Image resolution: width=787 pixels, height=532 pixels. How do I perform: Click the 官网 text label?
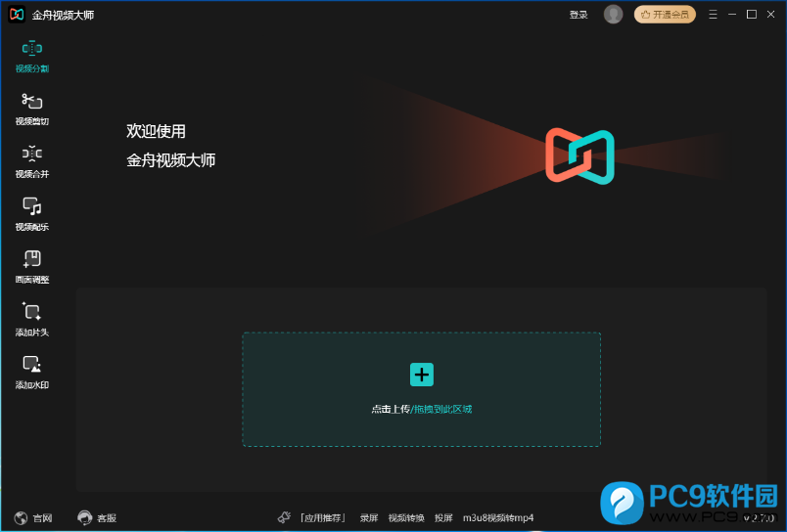pos(43,518)
